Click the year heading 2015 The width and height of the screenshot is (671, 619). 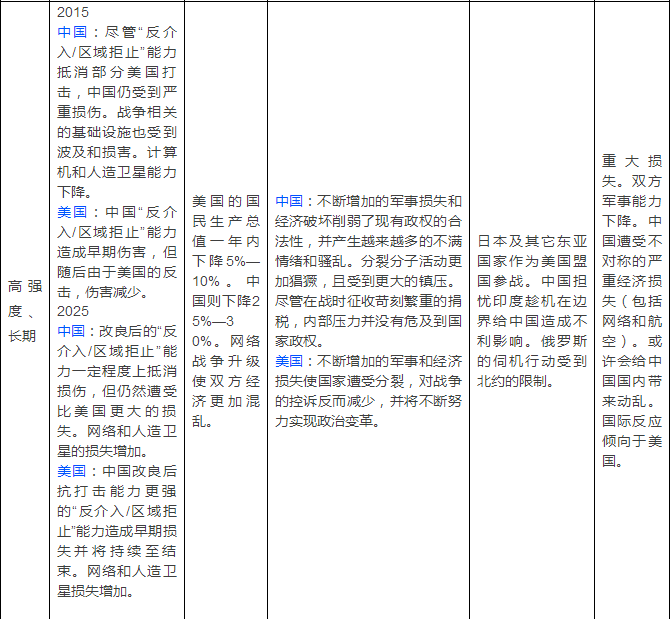click(73, 12)
